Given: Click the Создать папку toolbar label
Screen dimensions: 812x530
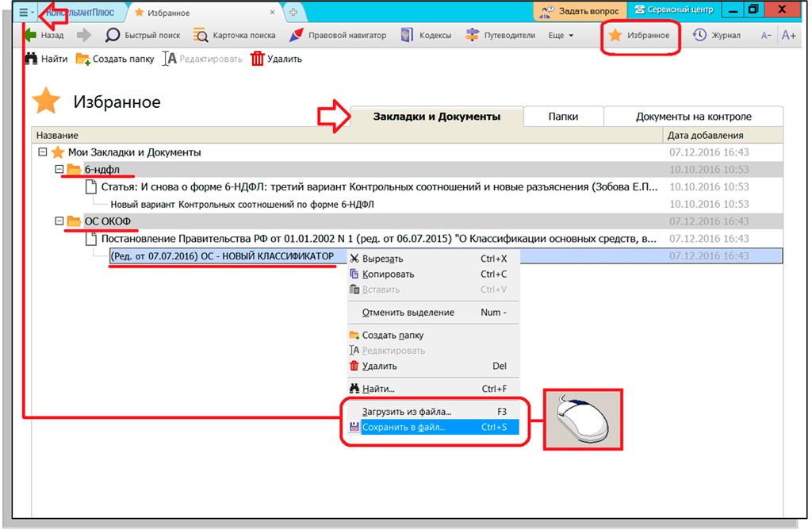Looking at the screenshot, I should click(123, 59).
